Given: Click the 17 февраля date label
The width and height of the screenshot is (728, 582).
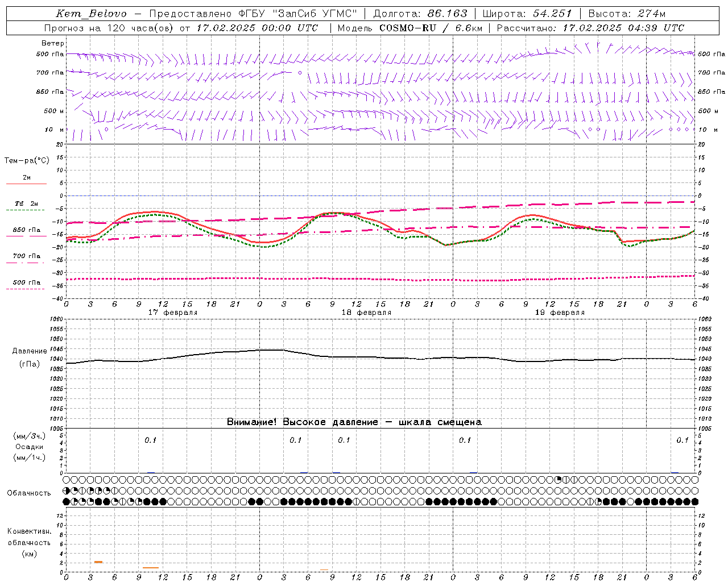Looking at the screenshot, I should tap(173, 313).
